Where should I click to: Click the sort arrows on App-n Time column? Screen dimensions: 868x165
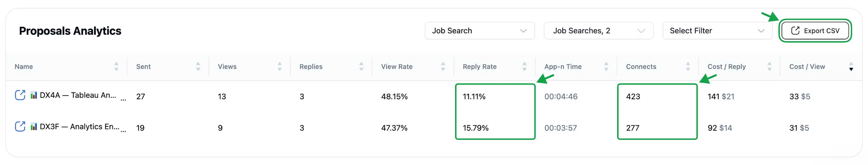pyautogui.click(x=607, y=67)
